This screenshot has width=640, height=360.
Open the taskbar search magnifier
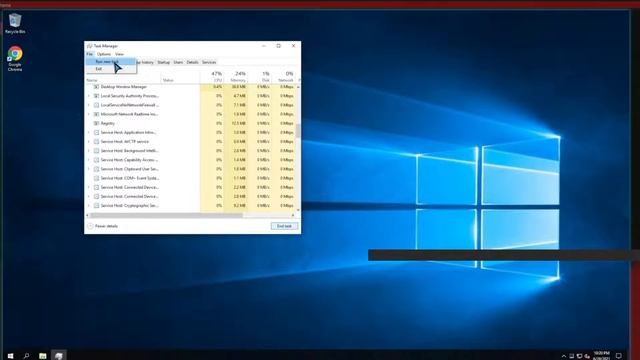(26, 356)
